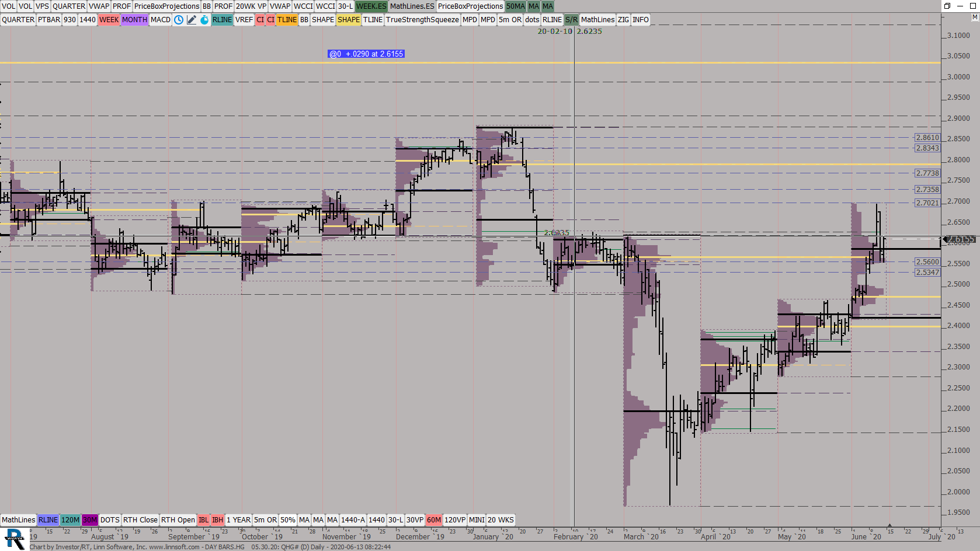
Task: Click the 2.5600 price level label
Action: [927, 262]
